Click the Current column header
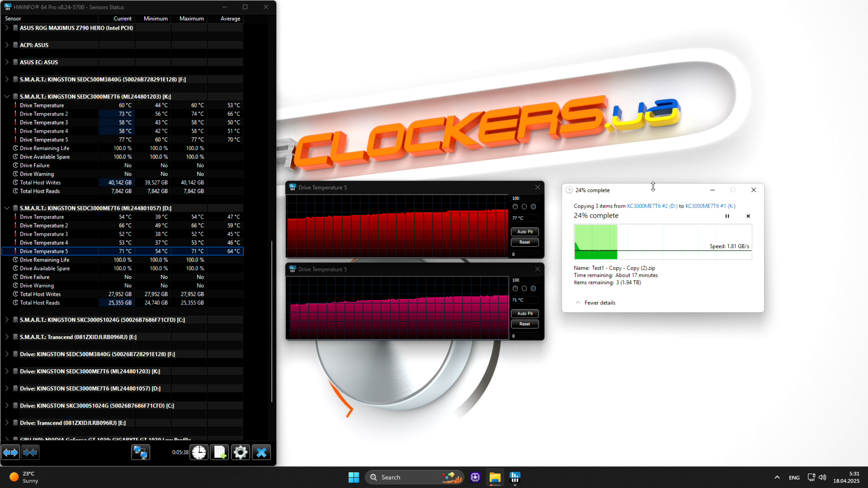This screenshot has height=488, width=868. point(122,19)
